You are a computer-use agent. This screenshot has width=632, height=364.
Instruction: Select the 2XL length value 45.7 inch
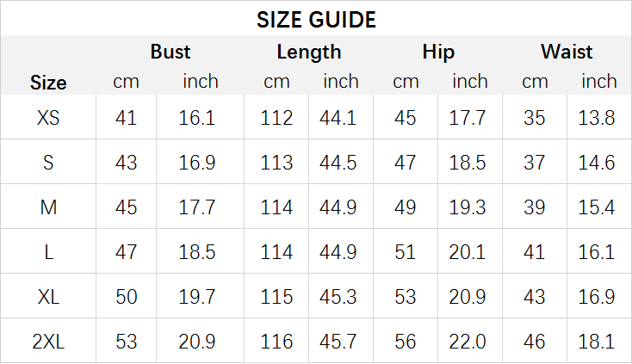pos(339,342)
